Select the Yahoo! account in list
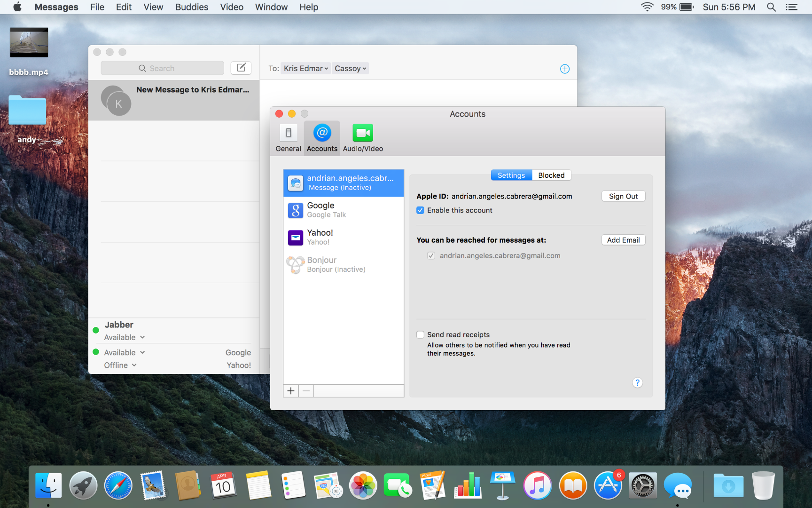This screenshot has height=508, width=812. (344, 238)
